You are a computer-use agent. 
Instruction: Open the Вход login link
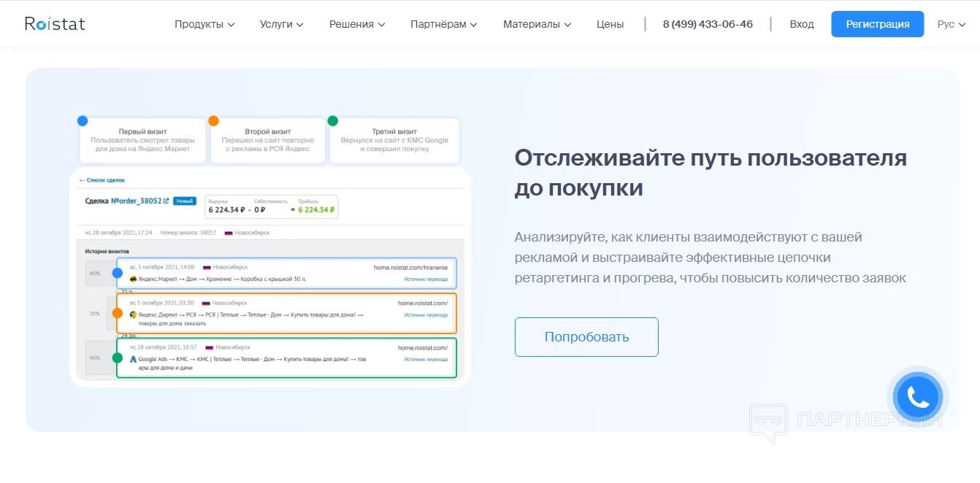[802, 24]
